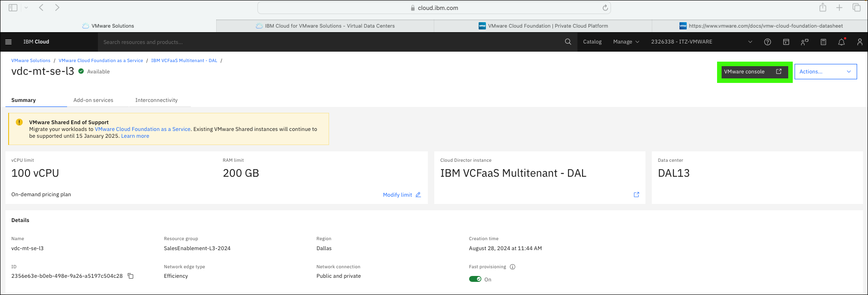Click the DAL13 data center value
The height and width of the screenshot is (295, 868).
point(674,173)
